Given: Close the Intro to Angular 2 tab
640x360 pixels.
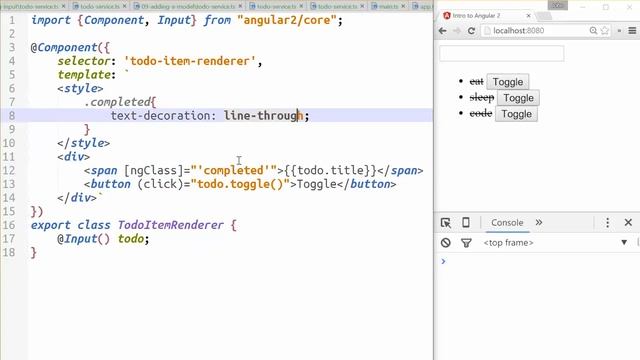Looking at the screenshot, I should [x=529, y=16].
